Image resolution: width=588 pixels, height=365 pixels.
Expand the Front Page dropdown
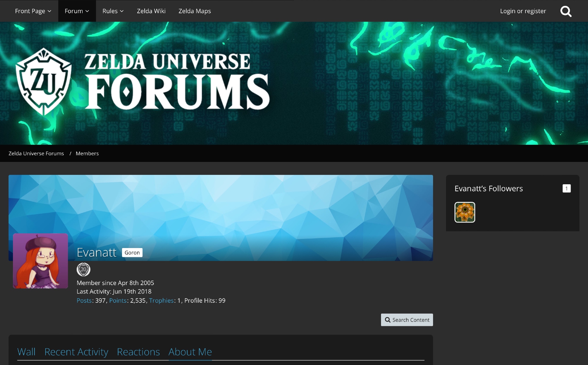(33, 11)
